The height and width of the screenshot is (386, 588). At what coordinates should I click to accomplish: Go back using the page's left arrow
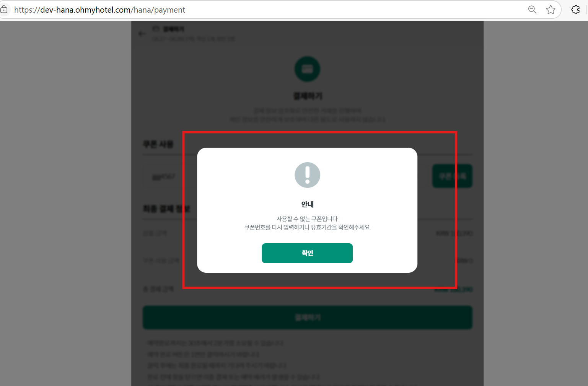tap(142, 34)
